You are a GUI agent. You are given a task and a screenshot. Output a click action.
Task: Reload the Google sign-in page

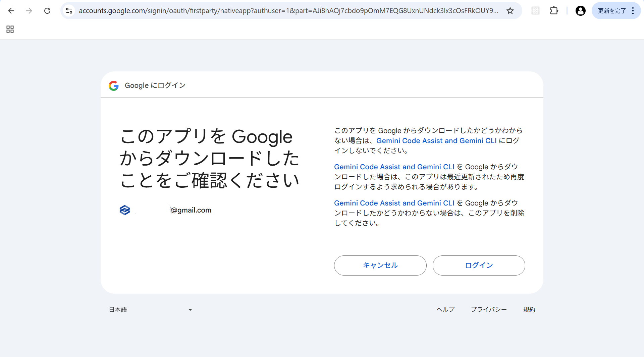pyautogui.click(x=47, y=11)
